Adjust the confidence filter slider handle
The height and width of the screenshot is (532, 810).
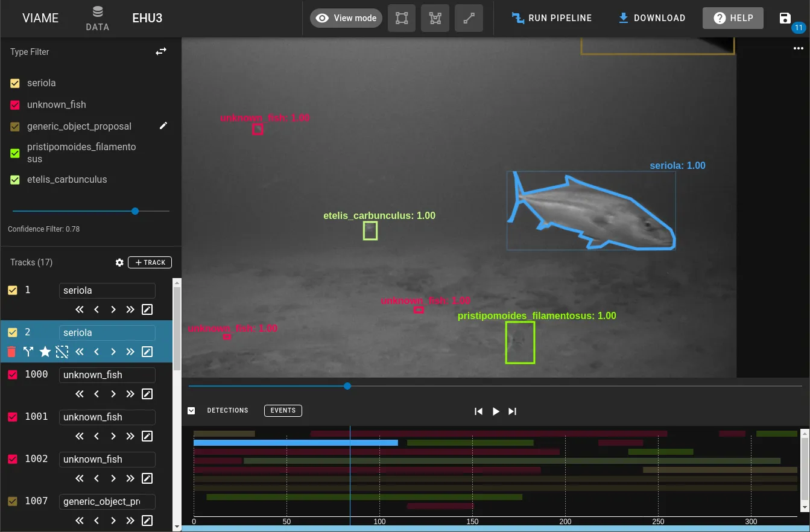click(x=135, y=211)
